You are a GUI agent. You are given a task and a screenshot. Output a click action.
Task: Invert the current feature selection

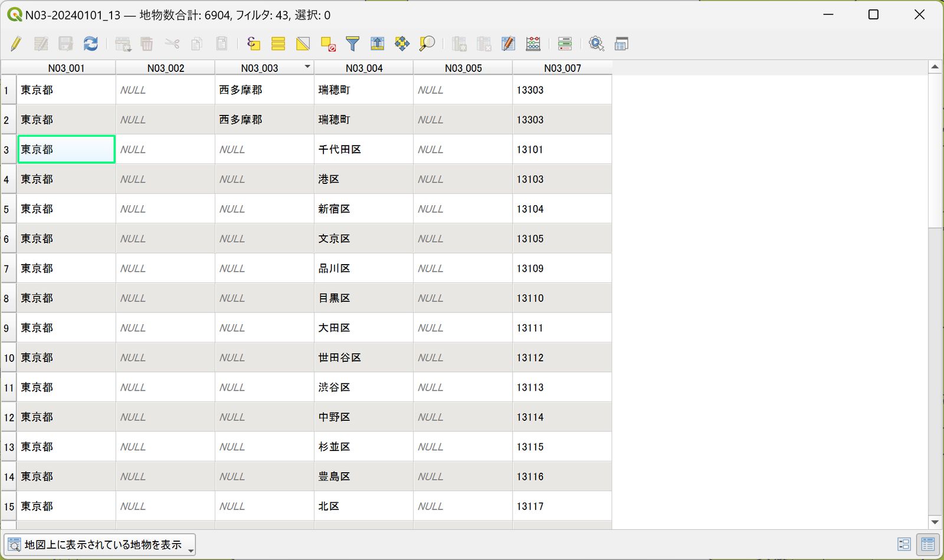[x=303, y=44]
